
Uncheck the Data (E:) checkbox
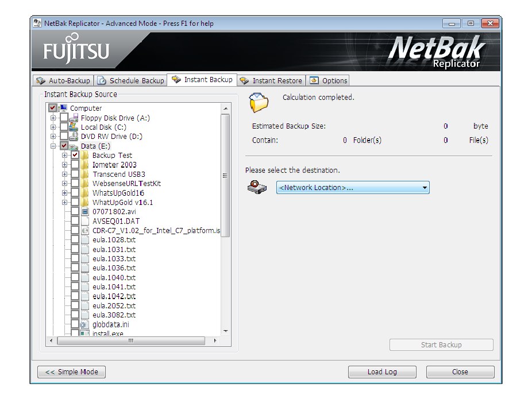pyautogui.click(x=64, y=146)
